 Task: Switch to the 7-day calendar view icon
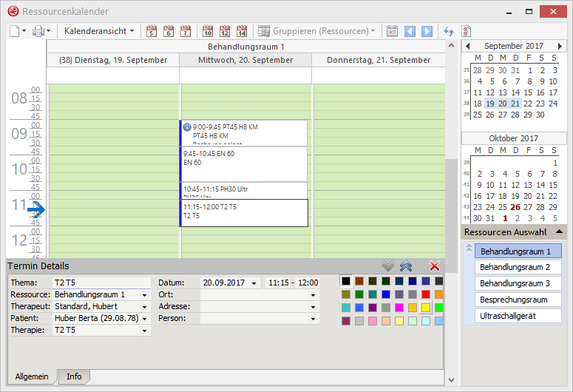click(186, 31)
